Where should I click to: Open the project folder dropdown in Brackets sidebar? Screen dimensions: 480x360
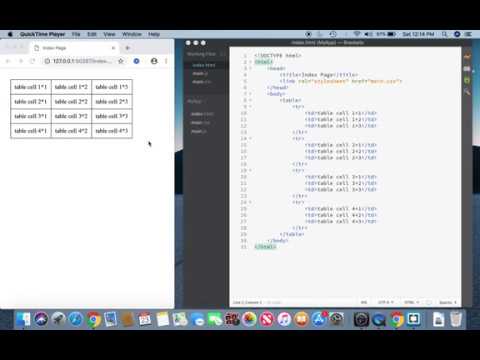click(197, 101)
